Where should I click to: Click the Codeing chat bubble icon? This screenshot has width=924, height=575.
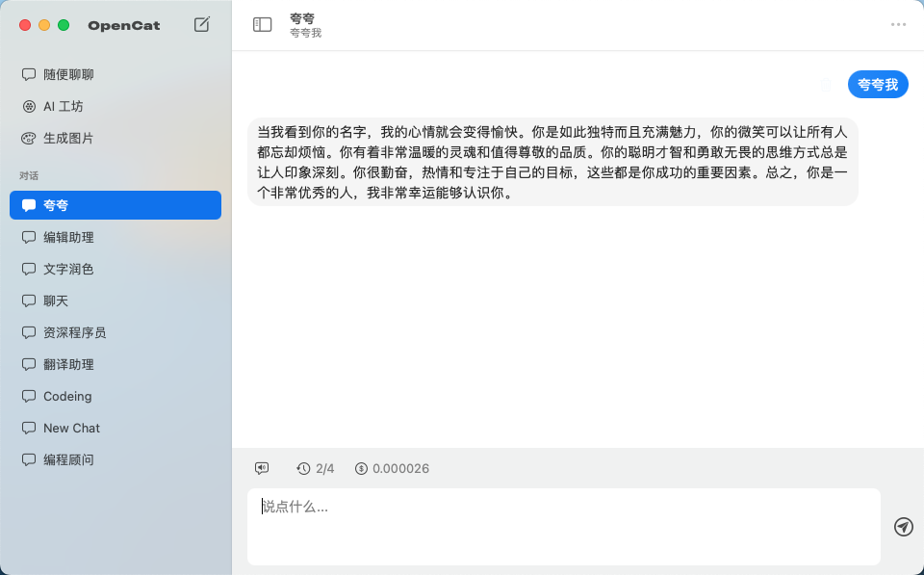point(29,396)
